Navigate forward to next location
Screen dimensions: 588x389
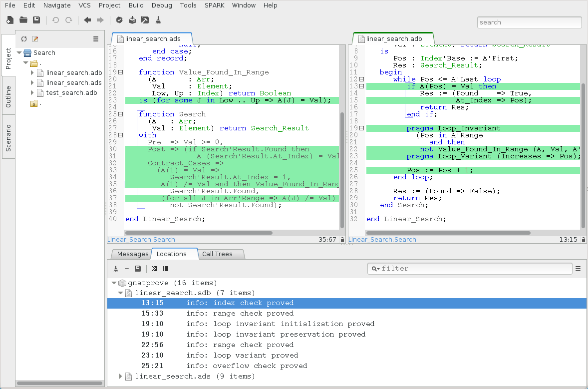pos(100,20)
